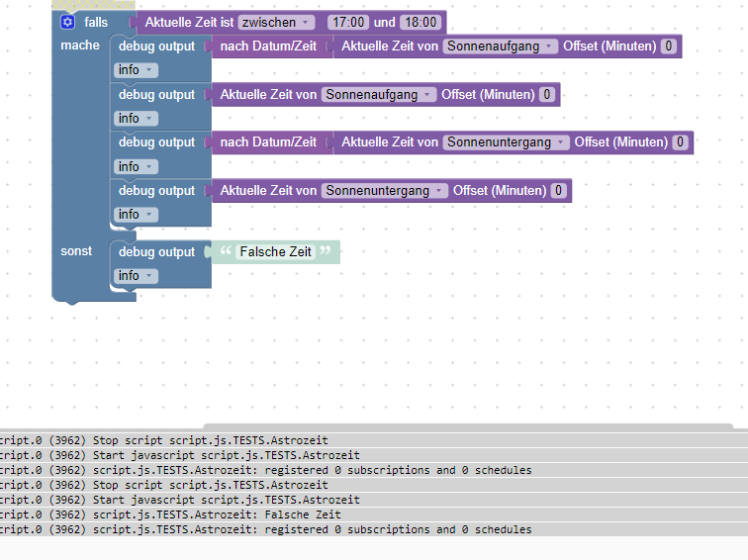Viewport: 748px width, 560px height.
Task: Click the horizontal workspace scrollbar
Action: pos(467,426)
